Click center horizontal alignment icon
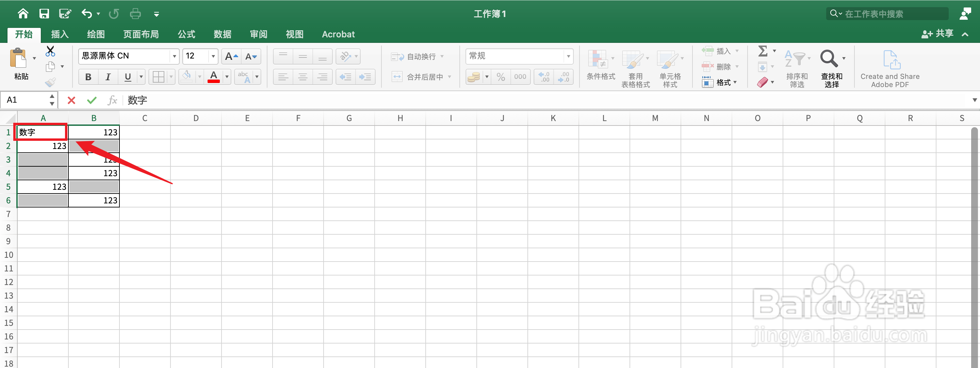The width and height of the screenshot is (980, 368). pyautogui.click(x=303, y=77)
